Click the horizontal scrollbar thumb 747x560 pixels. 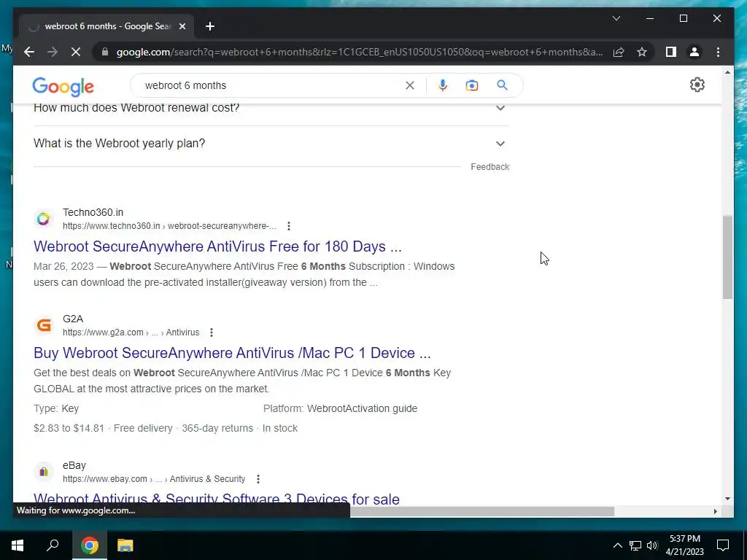point(481,511)
